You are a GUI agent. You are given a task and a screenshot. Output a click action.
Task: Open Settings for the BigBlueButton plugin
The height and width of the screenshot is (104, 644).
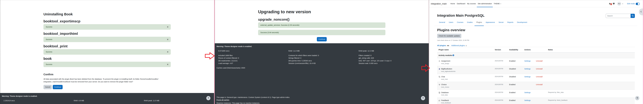point(527,69)
